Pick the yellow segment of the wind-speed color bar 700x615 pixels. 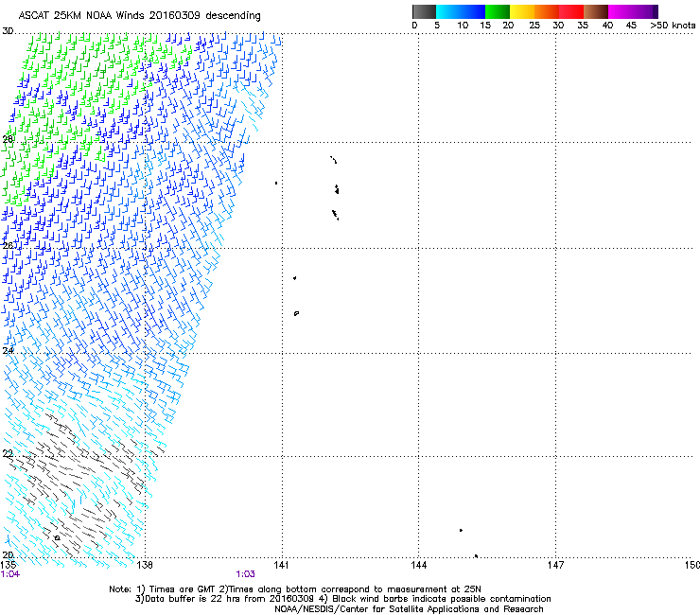pyautogui.click(x=522, y=11)
